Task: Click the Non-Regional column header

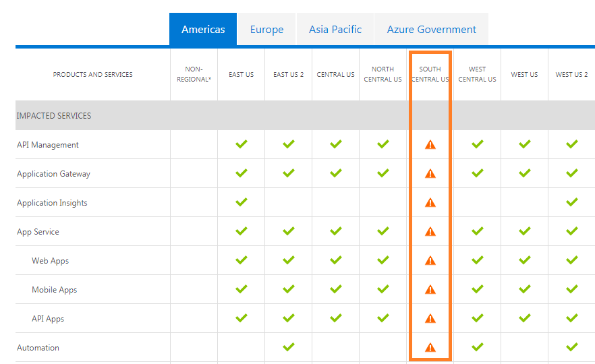Action: (194, 74)
